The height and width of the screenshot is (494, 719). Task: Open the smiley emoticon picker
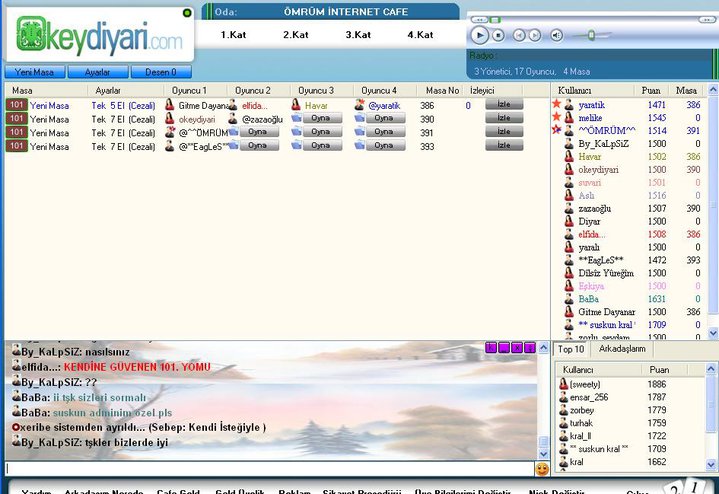542,469
